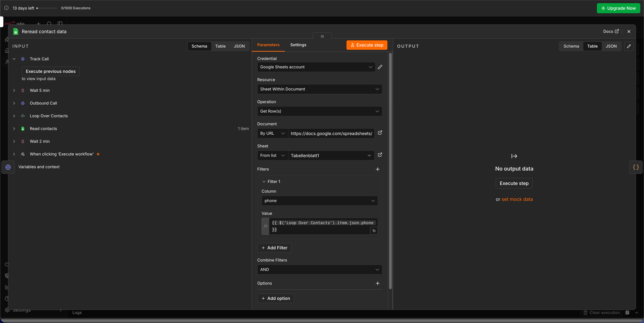Click set mock data link
The width and height of the screenshot is (644, 323).
(x=517, y=199)
